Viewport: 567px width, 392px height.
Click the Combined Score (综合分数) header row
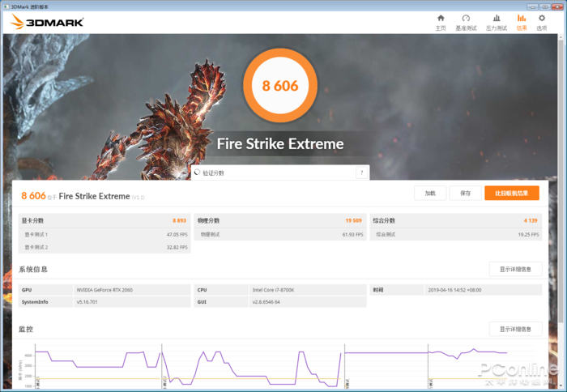pyautogui.click(x=456, y=220)
